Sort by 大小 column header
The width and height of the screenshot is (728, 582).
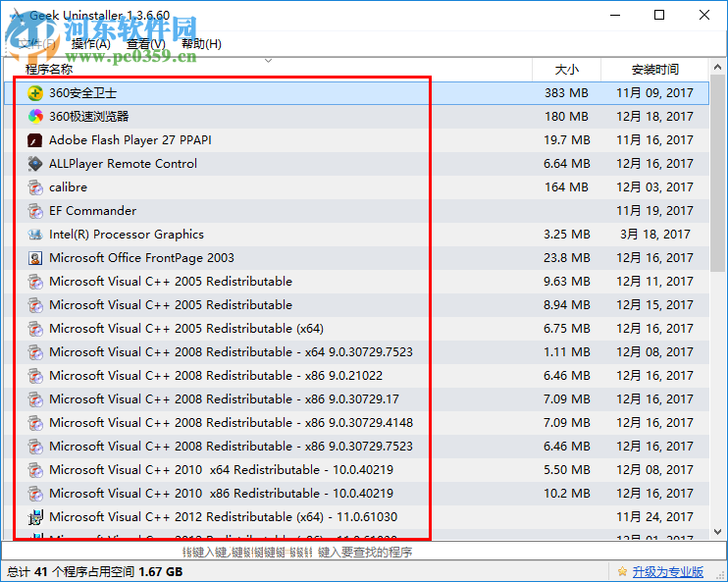(x=566, y=70)
